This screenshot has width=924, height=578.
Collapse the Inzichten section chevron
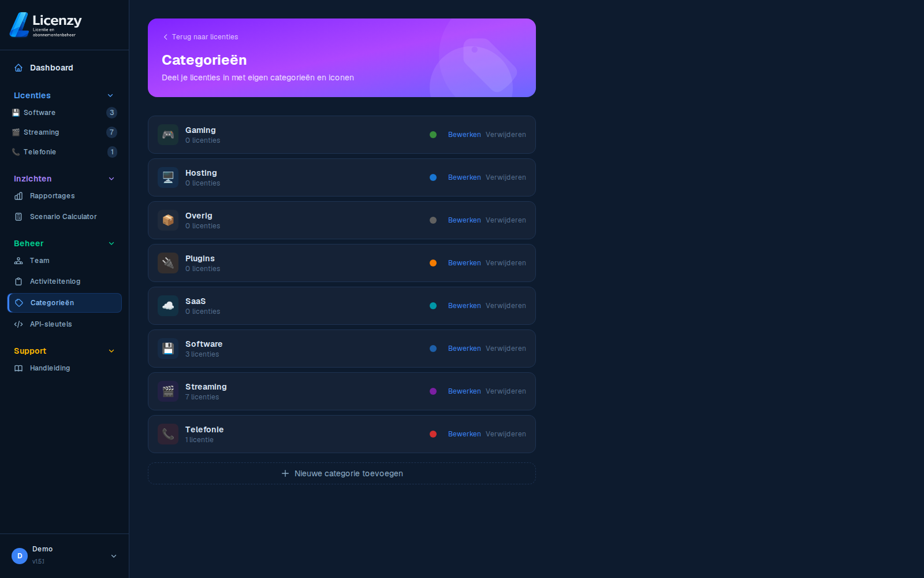(111, 179)
